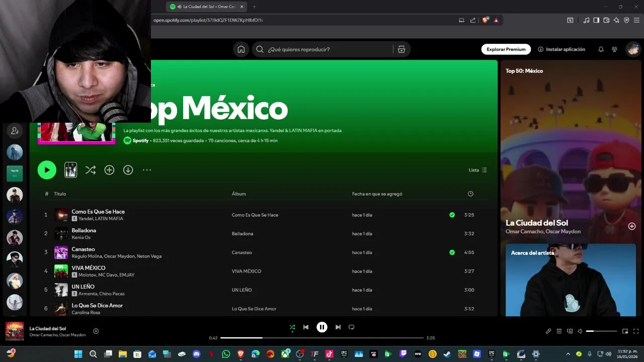Skip to next track

pyautogui.click(x=338, y=327)
